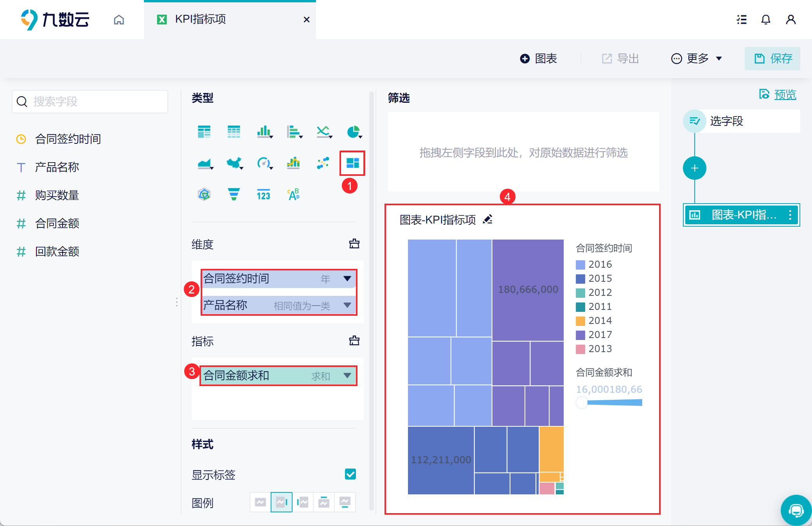Choose the funnel chart type icon

click(234, 194)
